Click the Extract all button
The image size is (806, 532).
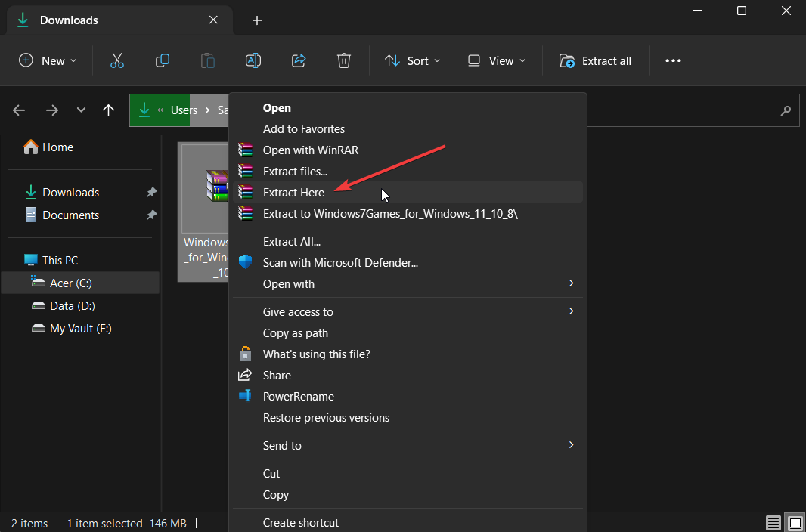tap(596, 61)
